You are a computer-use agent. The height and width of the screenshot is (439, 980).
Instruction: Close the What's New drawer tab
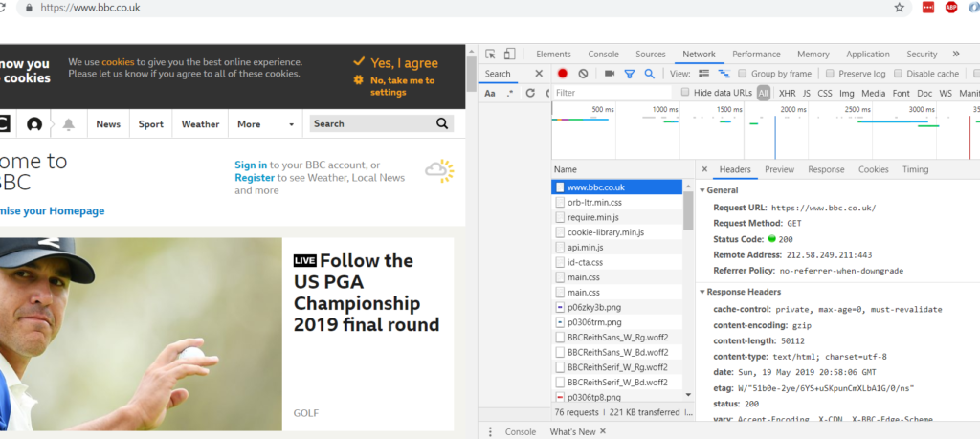pos(603,431)
